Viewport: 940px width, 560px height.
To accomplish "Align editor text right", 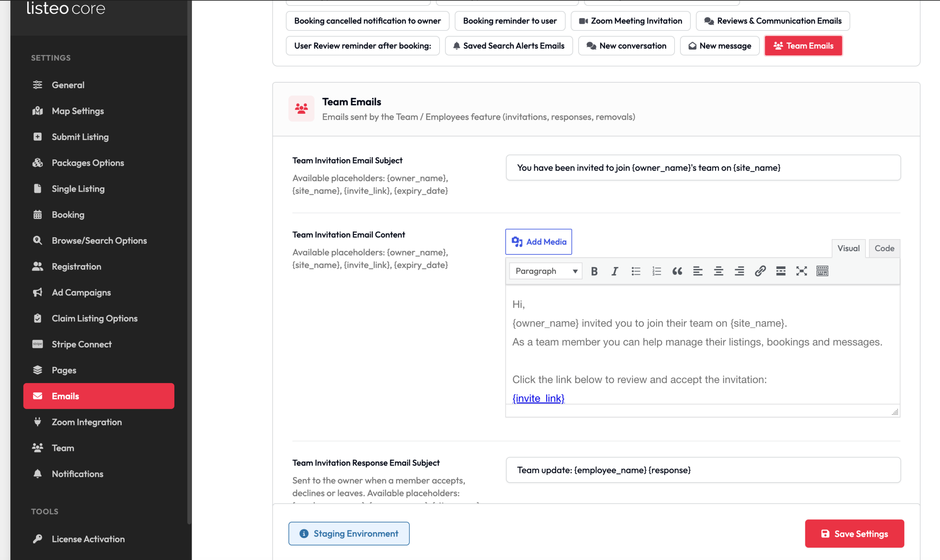I will coord(739,271).
